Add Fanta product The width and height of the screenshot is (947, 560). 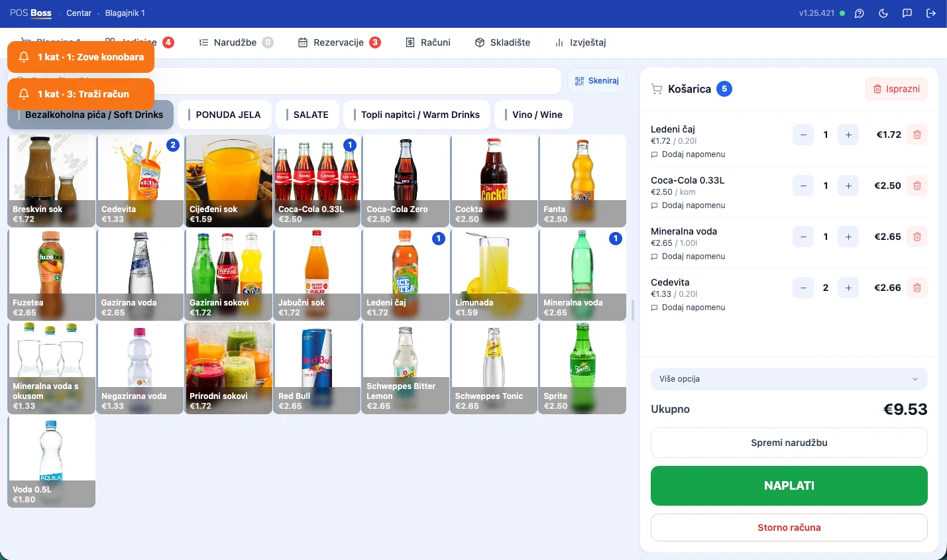point(583,181)
